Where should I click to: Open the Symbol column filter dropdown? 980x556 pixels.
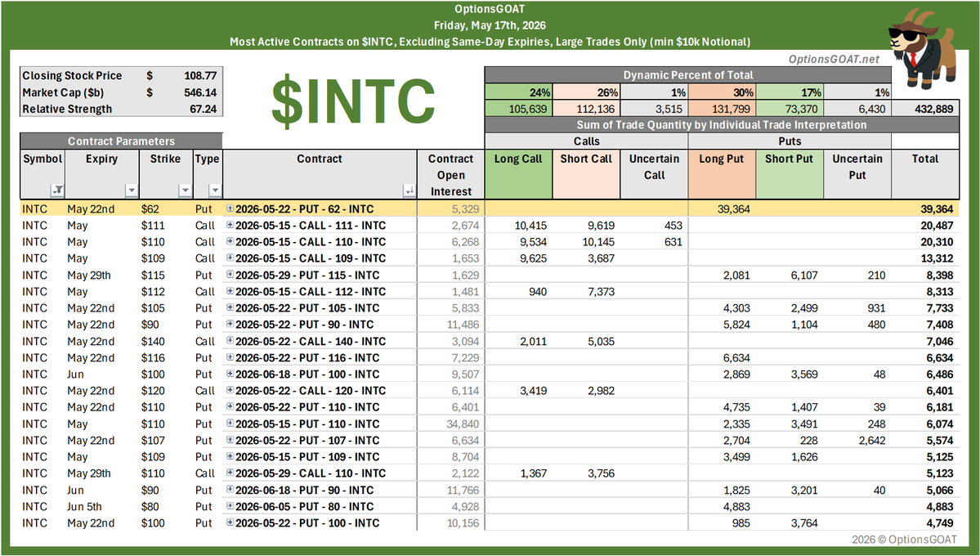point(57,191)
